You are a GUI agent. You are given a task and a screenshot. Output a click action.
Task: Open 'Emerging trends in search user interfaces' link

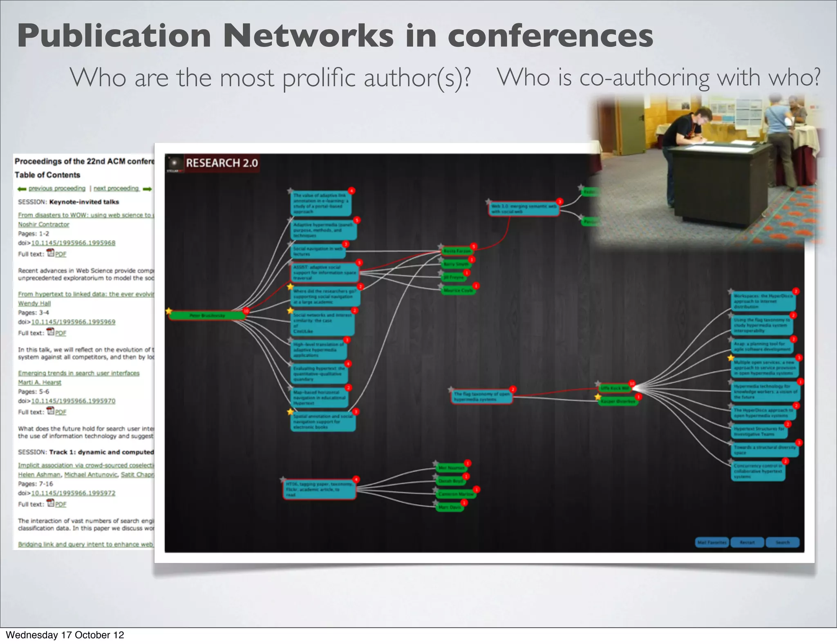[x=78, y=373]
